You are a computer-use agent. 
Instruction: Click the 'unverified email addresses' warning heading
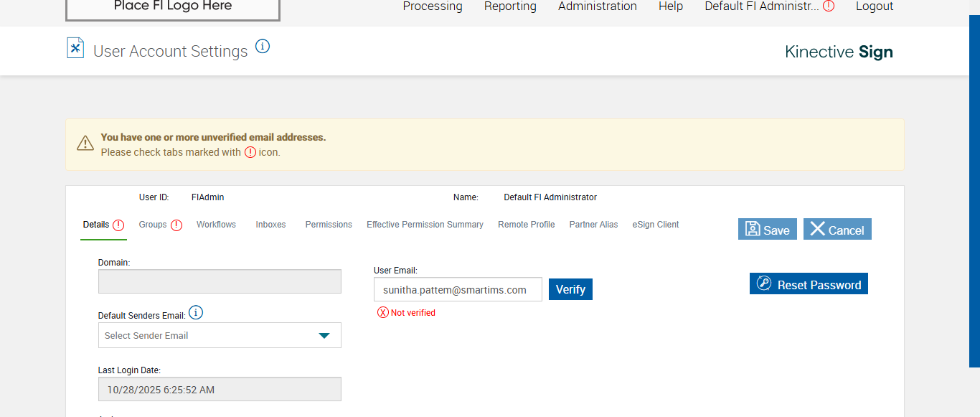[x=213, y=137]
